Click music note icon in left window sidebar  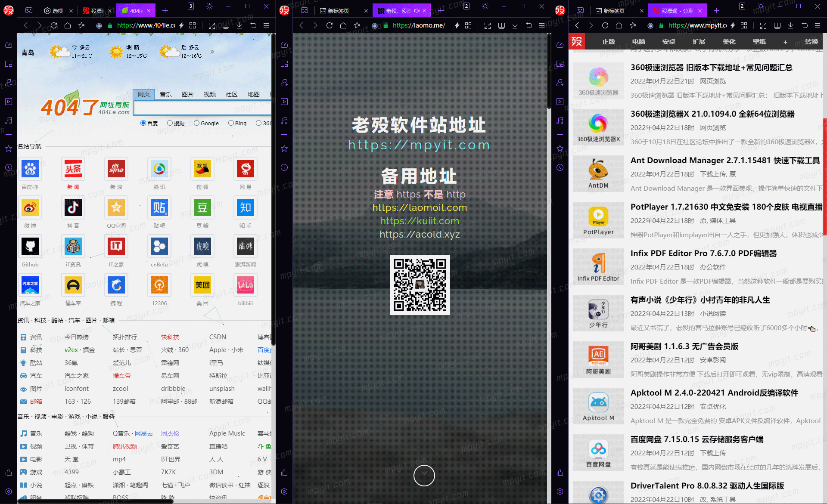pyautogui.click(x=9, y=121)
